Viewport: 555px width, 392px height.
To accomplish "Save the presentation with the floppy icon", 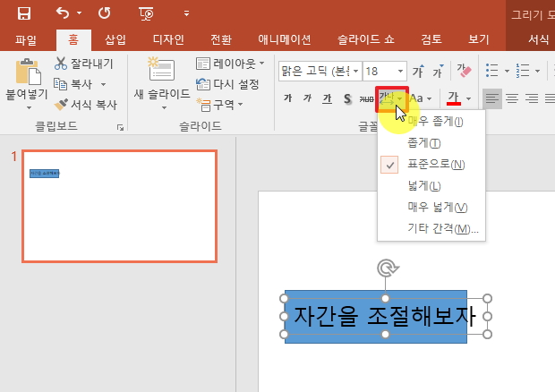I will pos(24,13).
